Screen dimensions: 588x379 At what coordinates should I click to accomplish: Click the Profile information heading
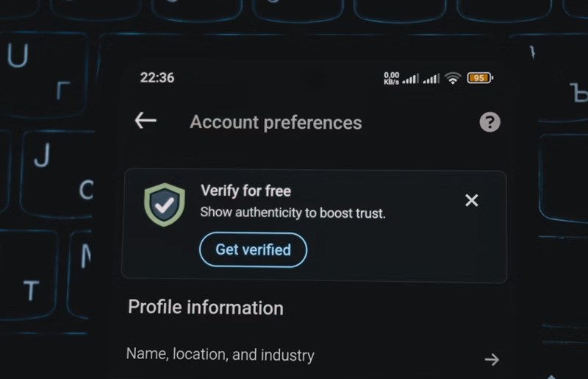206,308
